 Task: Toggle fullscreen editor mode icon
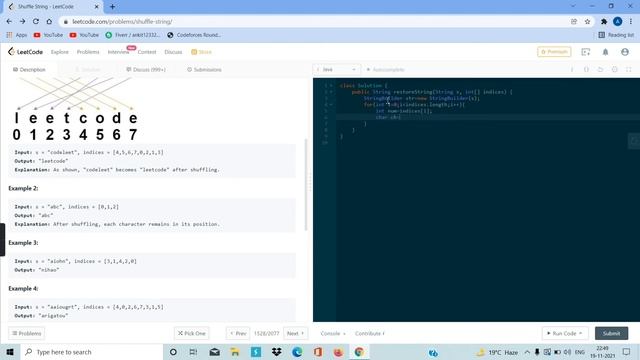coord(629,70)
